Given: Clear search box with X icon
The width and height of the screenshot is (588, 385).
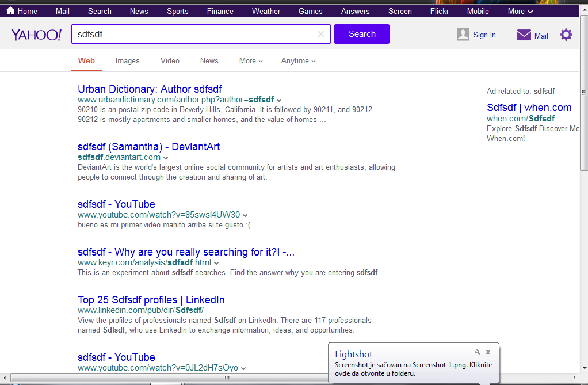Looking at the screenshot, I should pyautogui.click(x=321, y=34).
